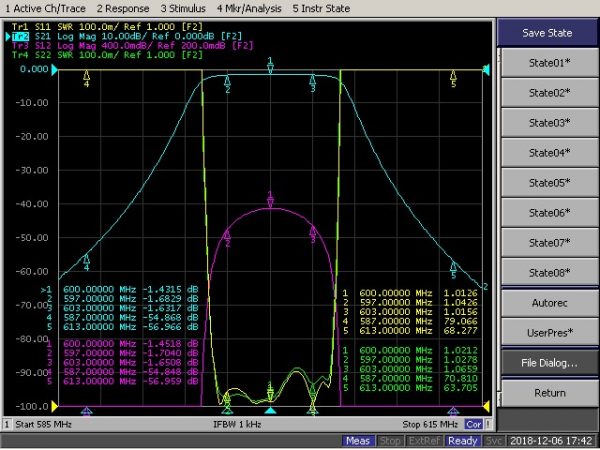Save to State04* slot
The image size is (600, 450).
click(x=549, y=153)
